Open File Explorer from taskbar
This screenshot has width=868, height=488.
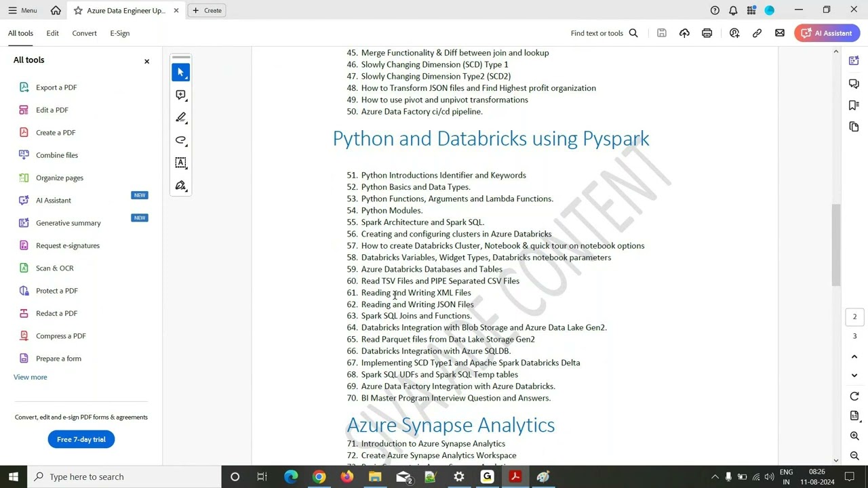pos(375,476)
